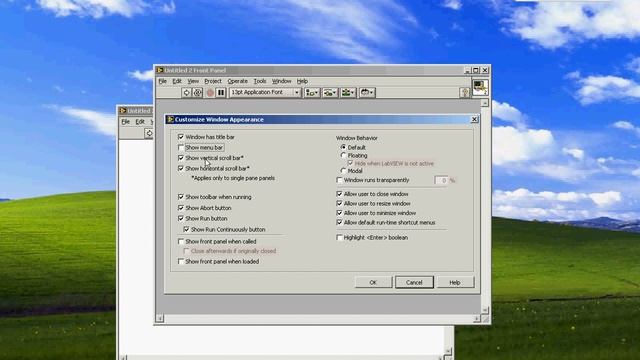Viewport: 640px width, 360px height.
Task: Open the View menu
Action: click(193, 81)
